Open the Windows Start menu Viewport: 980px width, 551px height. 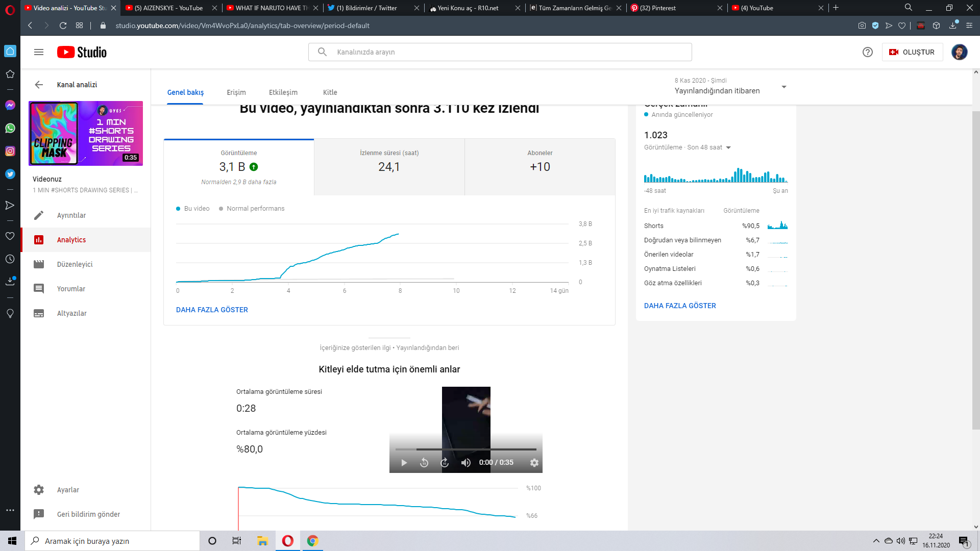12,541
